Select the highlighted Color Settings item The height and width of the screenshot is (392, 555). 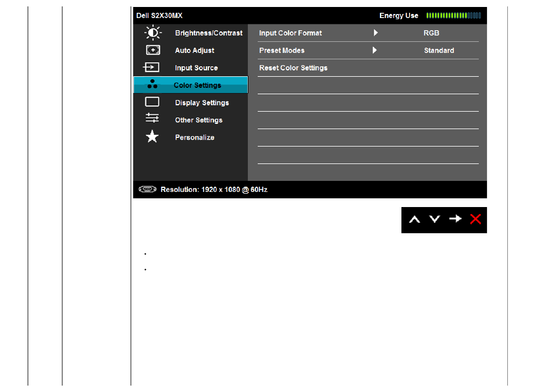(190, 85)
